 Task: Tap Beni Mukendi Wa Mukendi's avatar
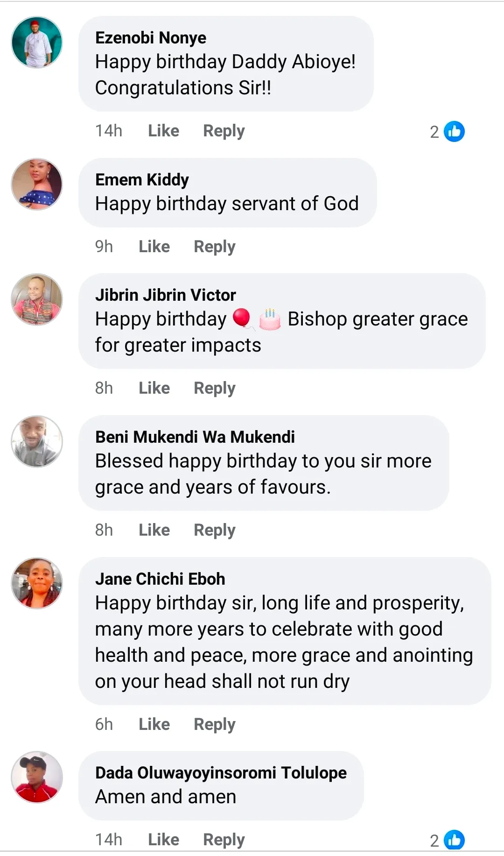(x=37, y=441)
